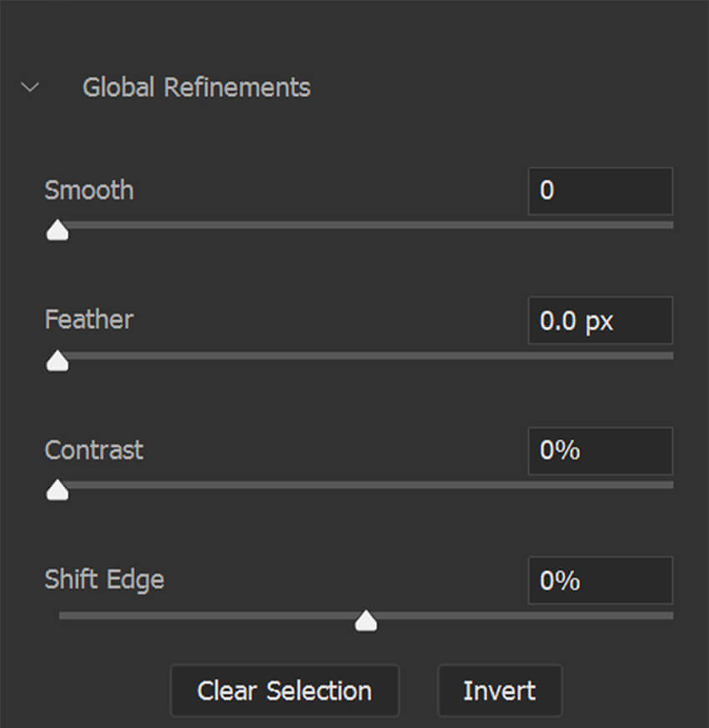Click the empty Smooth slider track
The height and width of the screenshot is (728, 709).
click(367, 224)
